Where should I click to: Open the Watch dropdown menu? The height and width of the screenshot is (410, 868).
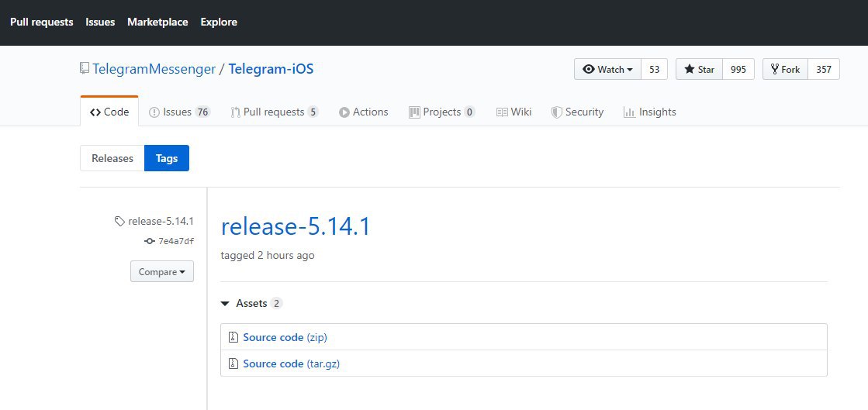coord(607,70)
